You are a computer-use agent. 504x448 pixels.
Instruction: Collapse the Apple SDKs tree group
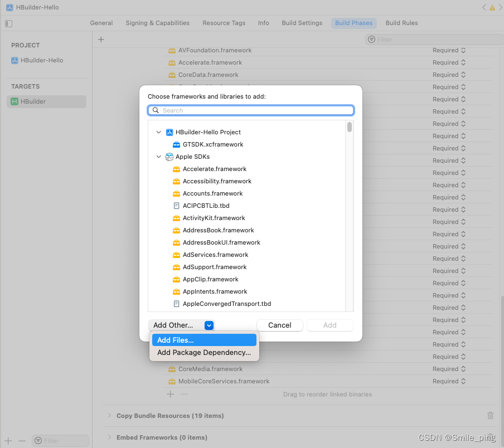pyautogui.click(x=158, y=157)
